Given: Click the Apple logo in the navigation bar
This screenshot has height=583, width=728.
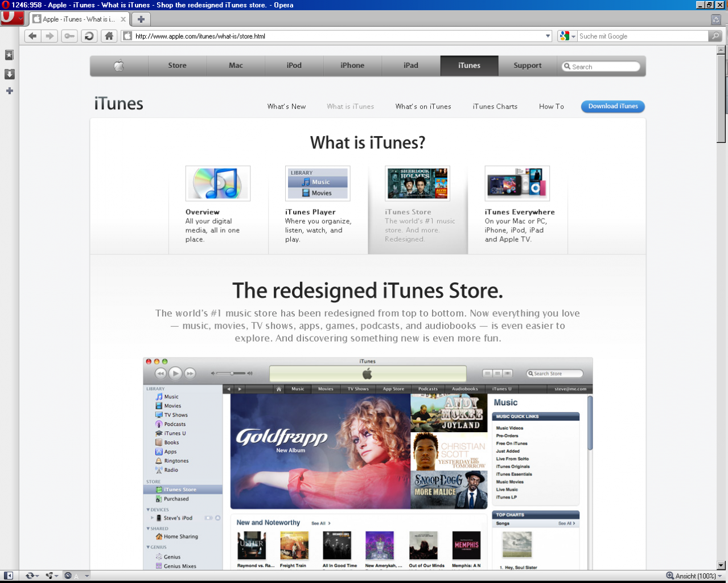Looking at the screenshot, I should (x=119, y=65).
